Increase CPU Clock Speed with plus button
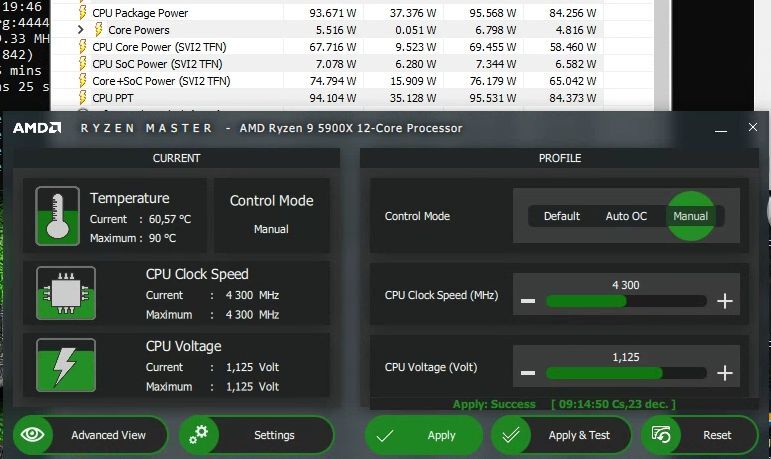Screen dimensions: 771x459 [x=725, y=301]
